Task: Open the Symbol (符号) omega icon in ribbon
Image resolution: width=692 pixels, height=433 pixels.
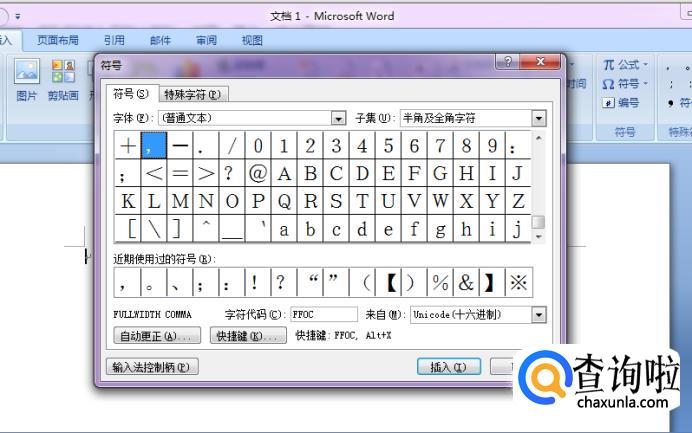Action: click(609, 84)
